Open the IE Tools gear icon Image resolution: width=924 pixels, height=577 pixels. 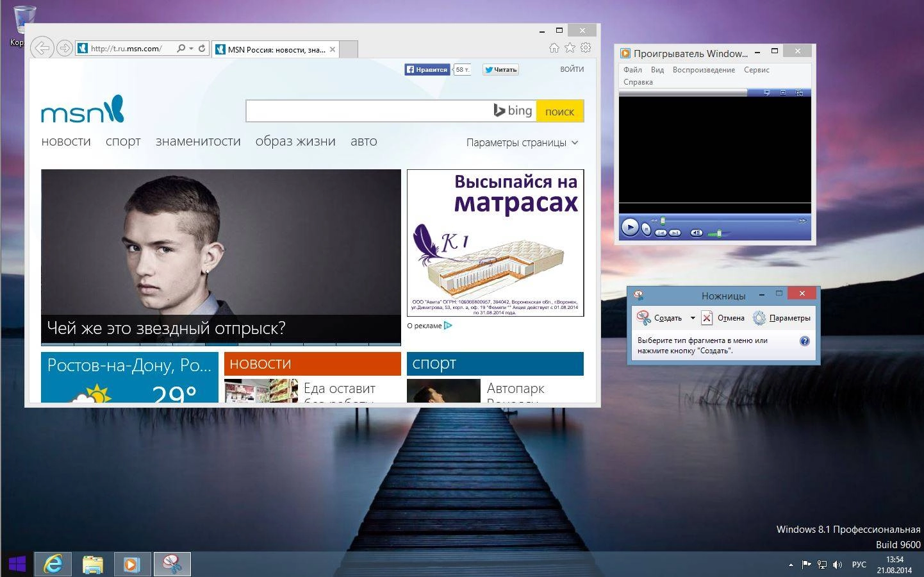(586, 47)
